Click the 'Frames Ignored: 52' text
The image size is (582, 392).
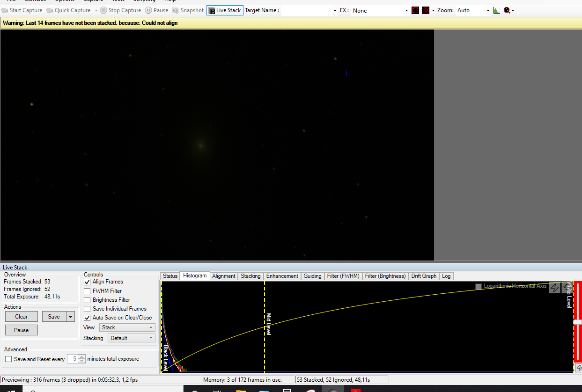click(x=27, y=289)
